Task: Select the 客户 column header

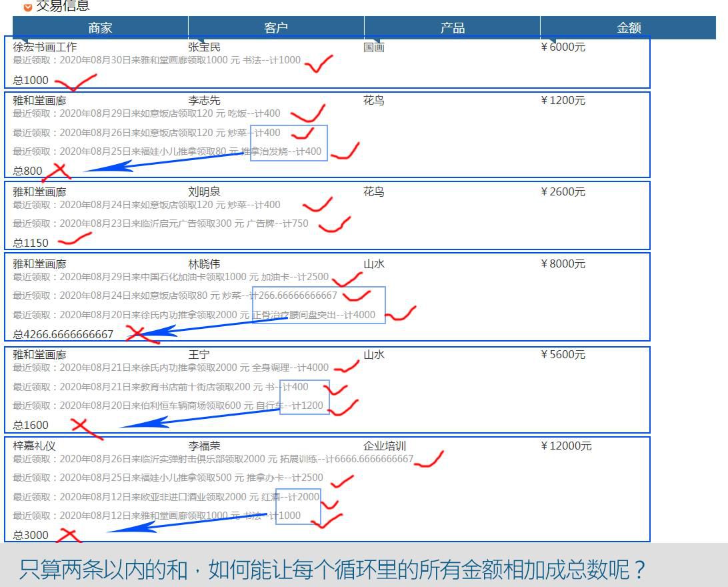Action: tap(275, 28)
